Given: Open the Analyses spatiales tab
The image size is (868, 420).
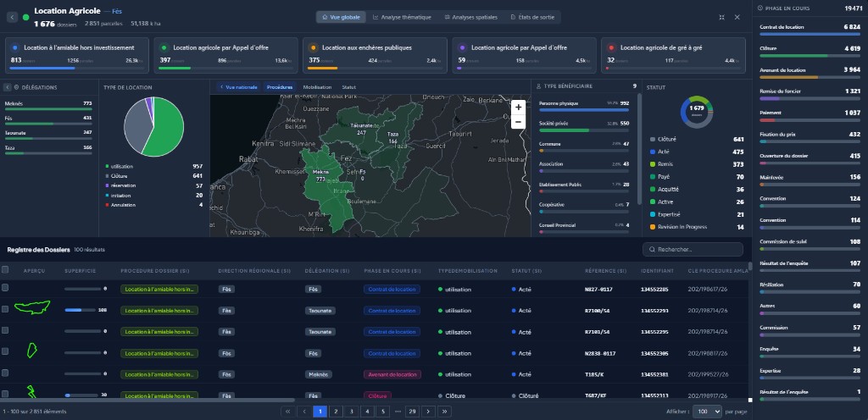Looking at the screenshot, I should point(471,17).
